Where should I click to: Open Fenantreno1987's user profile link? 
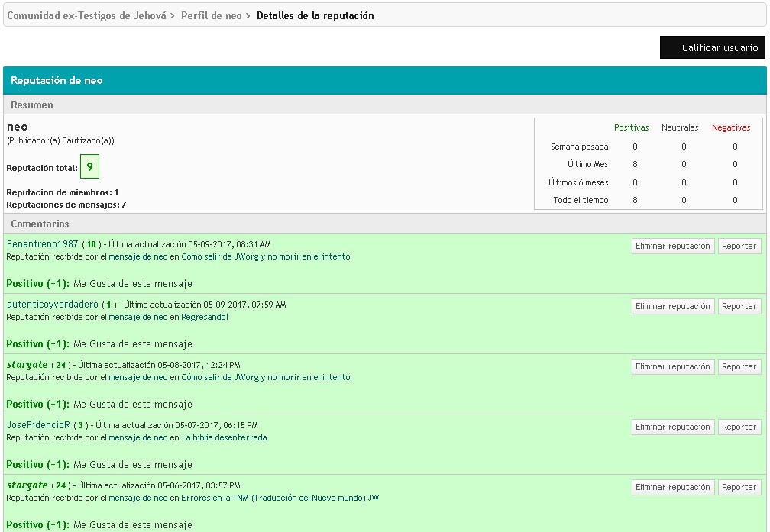(42, 244)
